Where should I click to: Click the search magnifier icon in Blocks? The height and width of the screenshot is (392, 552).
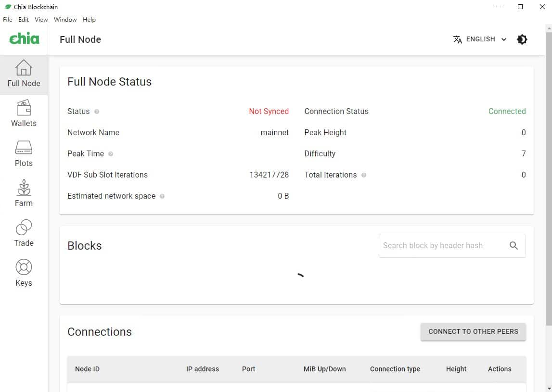[513, 246]
